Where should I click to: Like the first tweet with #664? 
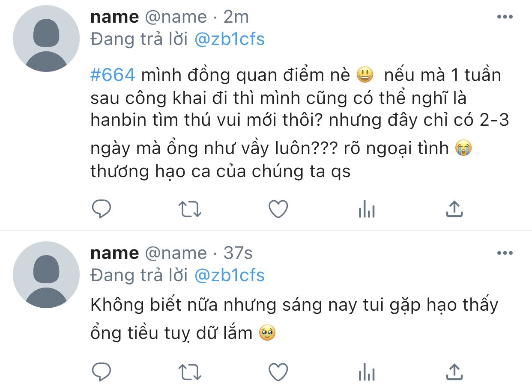click(278, 209)
